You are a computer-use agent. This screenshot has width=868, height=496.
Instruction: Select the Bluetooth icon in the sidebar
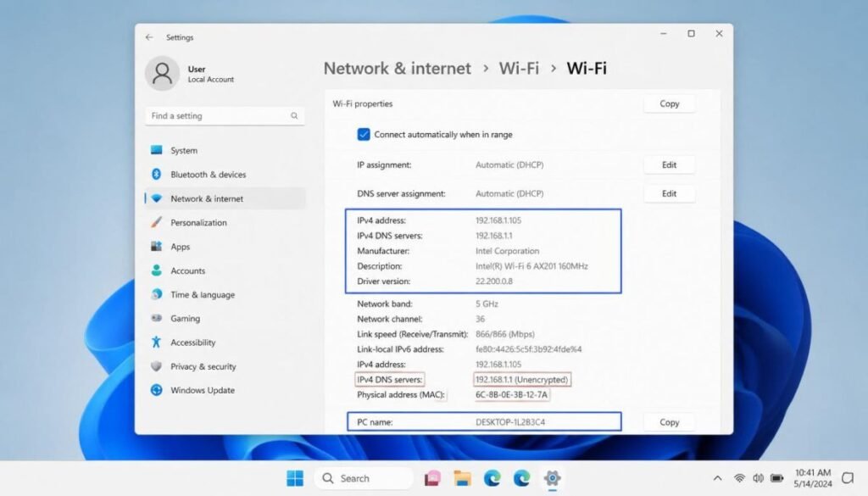point(157,174)
